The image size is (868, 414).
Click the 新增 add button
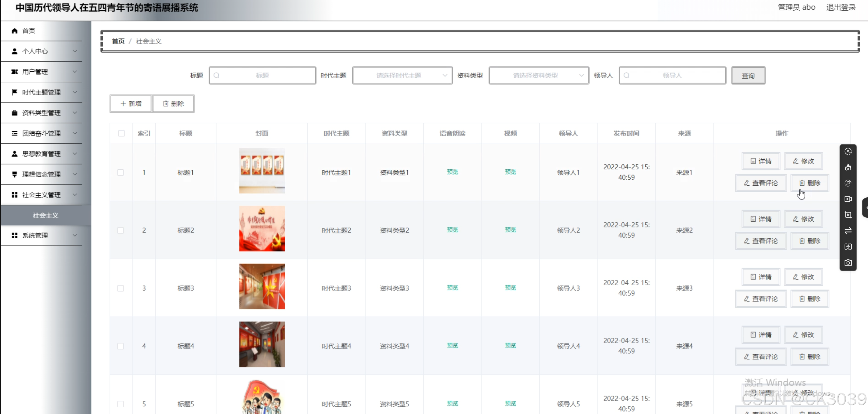131,104
